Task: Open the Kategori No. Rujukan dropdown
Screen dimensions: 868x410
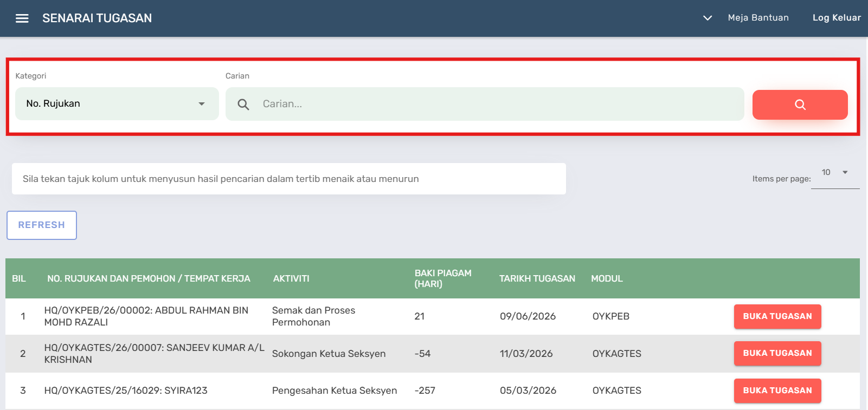Action: (x=117, y=103)
